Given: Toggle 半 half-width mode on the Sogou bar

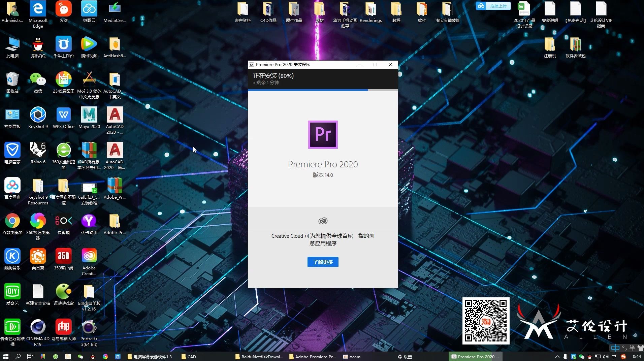Looking at the screenshot, I should [x=632, y=348].
